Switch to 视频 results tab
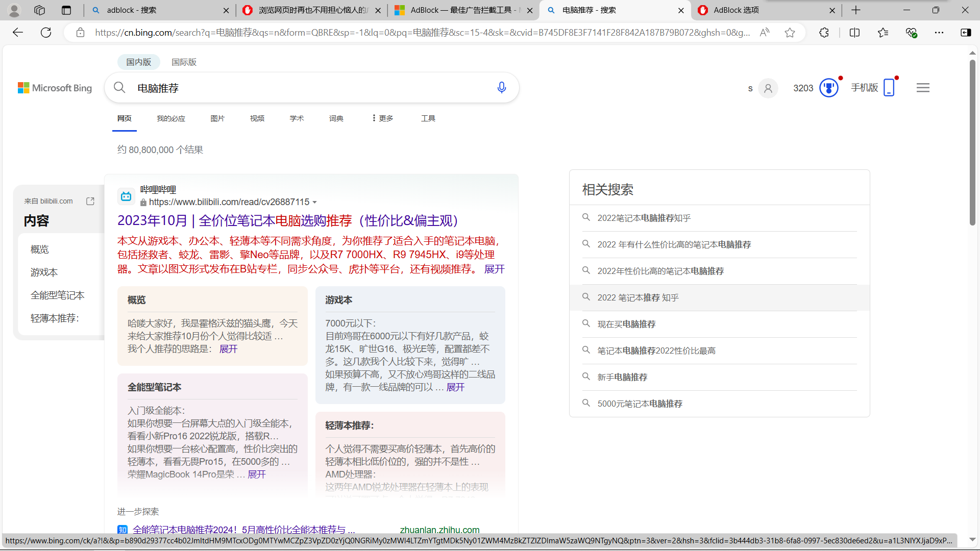This screenshot has width=980, height=551. (257, 118)
